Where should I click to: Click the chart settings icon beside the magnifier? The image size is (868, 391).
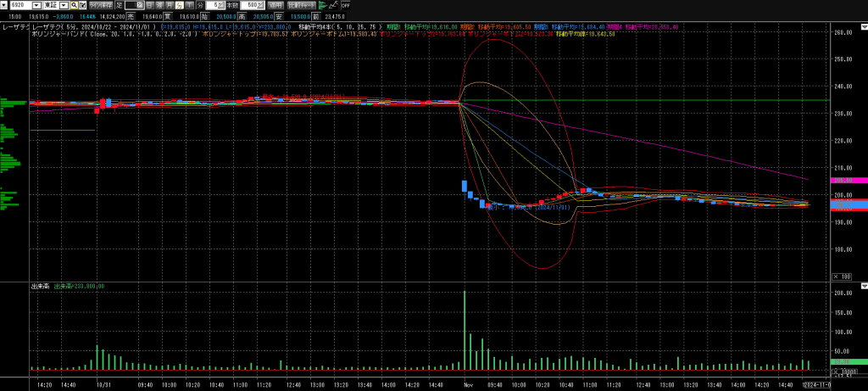tap(84, 4)
